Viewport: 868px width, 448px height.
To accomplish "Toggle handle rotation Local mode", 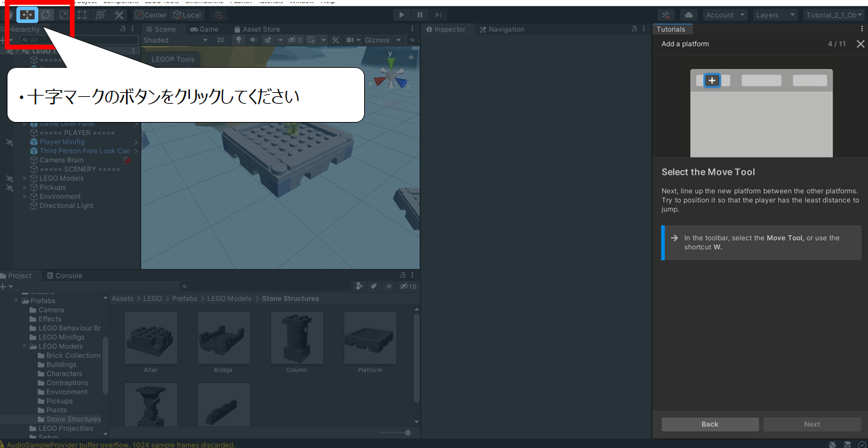I will 187,15.
